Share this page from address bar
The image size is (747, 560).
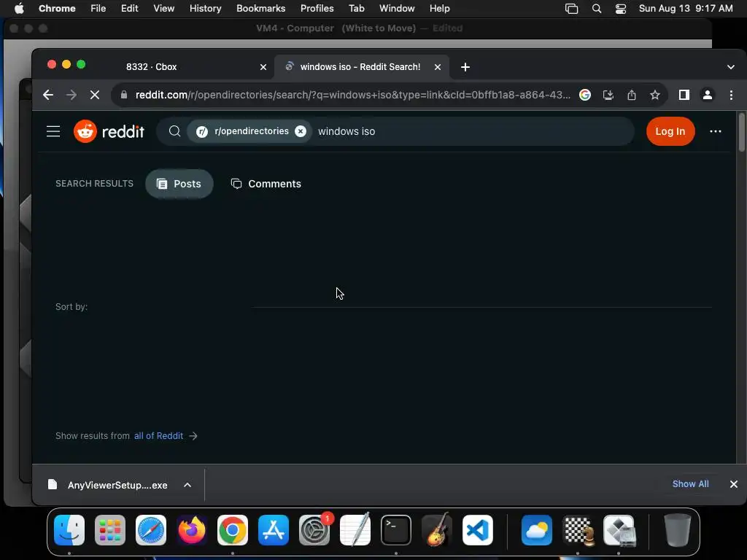[631, 95]
